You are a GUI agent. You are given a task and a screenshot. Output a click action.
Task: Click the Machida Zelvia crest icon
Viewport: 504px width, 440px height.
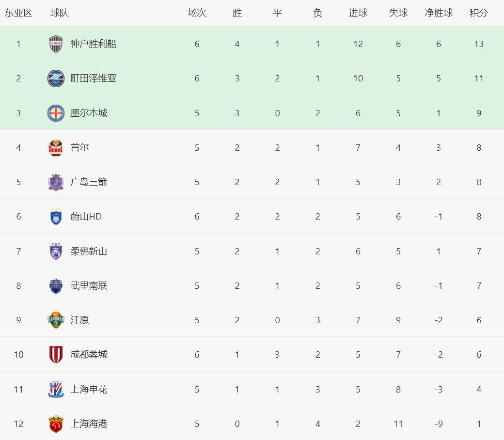tap(56, 79)
